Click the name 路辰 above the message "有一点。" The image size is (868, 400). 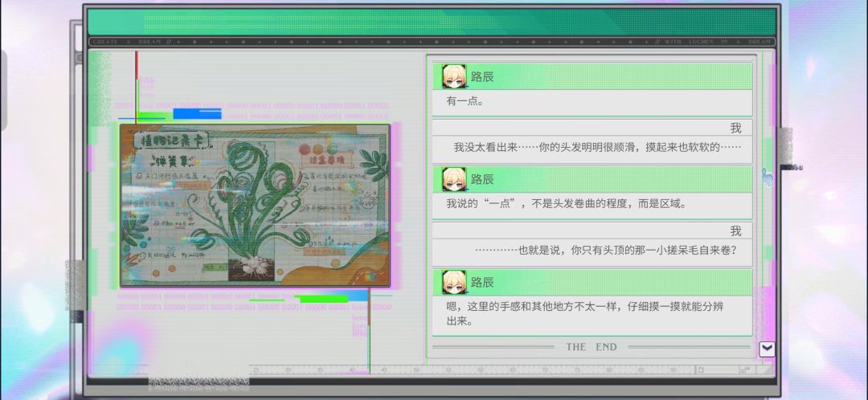click(482, 77)
